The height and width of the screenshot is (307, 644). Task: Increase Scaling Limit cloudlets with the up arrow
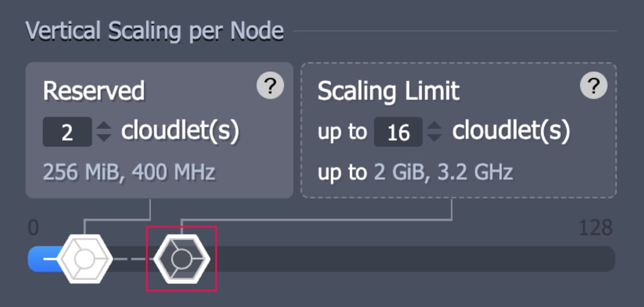[435, 126]
